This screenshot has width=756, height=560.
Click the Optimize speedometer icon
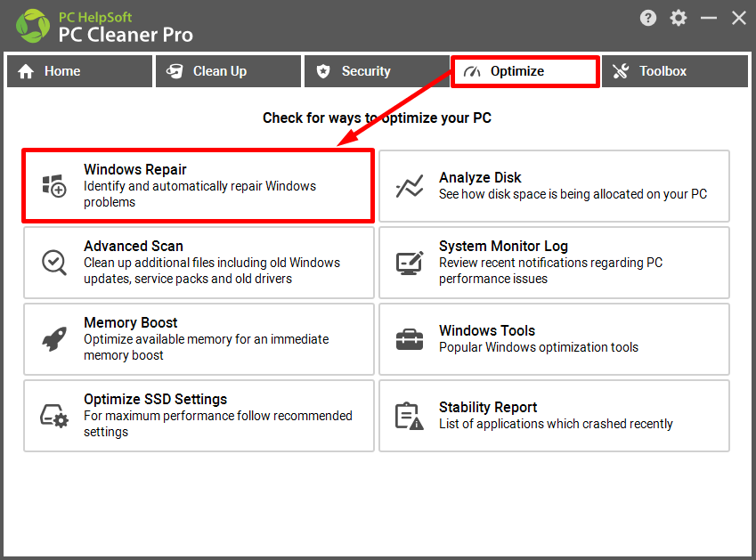tap(472, 72)
